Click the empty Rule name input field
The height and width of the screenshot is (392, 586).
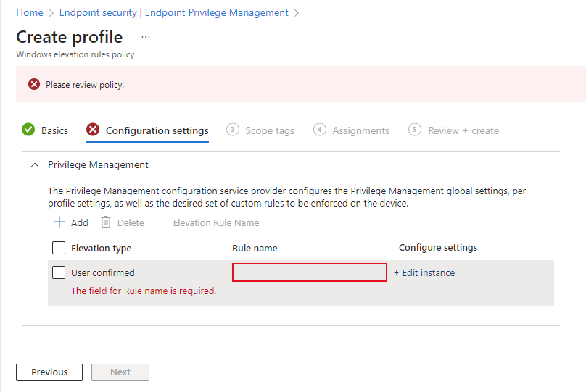click(x=310, y=272)
